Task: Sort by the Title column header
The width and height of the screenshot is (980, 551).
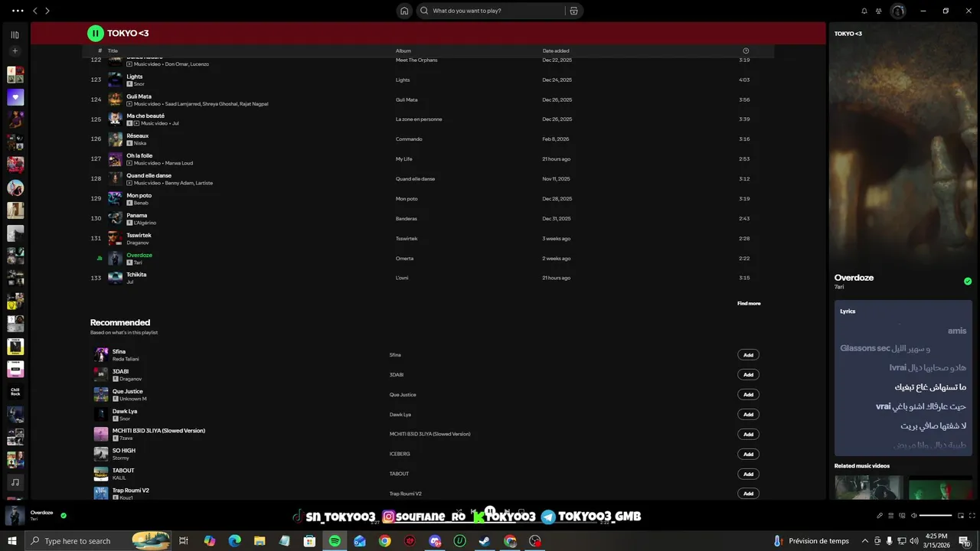Action: pos(113,51)
